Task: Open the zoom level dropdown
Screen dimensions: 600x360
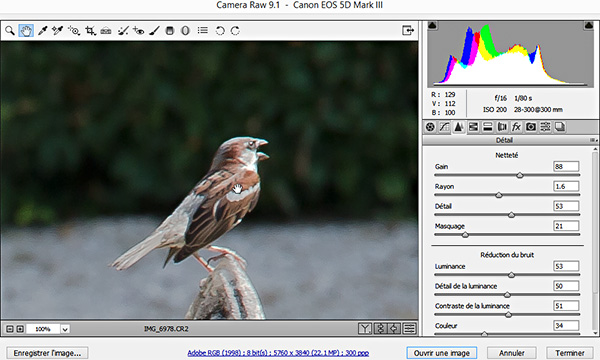Action: pos(65,329)
